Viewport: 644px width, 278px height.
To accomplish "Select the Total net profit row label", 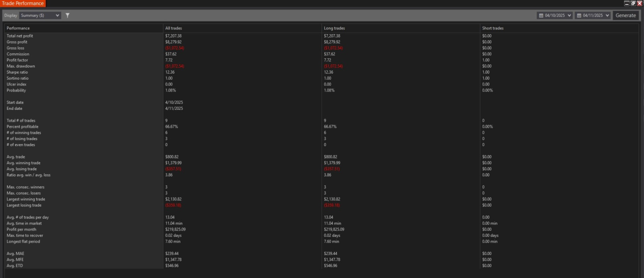I will coord(20,36).
